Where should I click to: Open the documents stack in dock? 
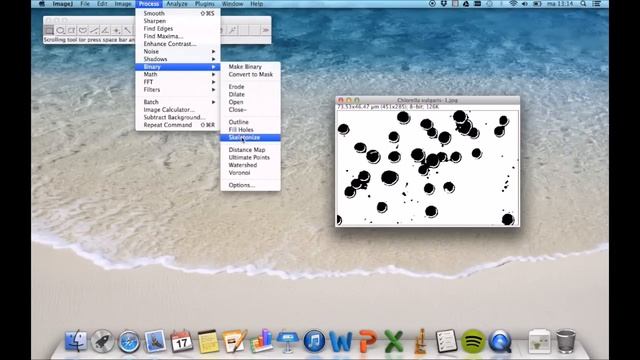(539, 341)
